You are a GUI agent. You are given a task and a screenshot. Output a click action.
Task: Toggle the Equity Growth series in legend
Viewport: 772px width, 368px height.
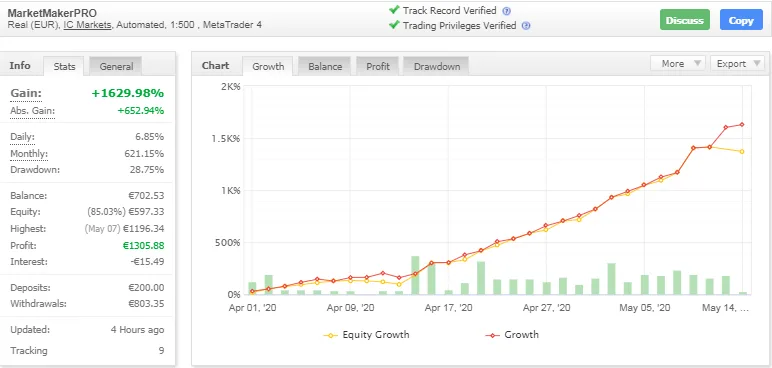(376, 335)
